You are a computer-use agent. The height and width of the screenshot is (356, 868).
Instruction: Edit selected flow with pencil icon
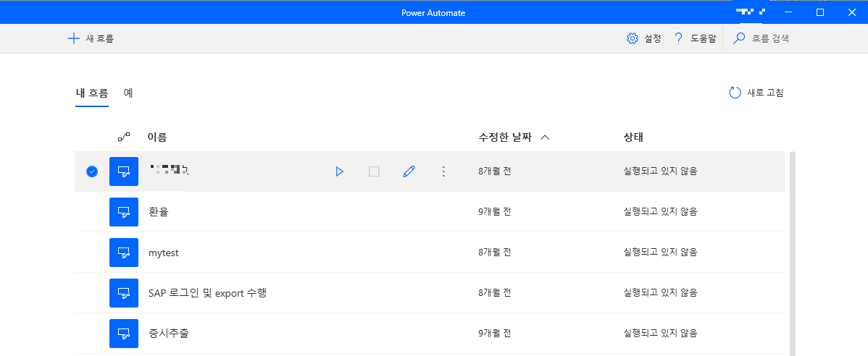409,172
